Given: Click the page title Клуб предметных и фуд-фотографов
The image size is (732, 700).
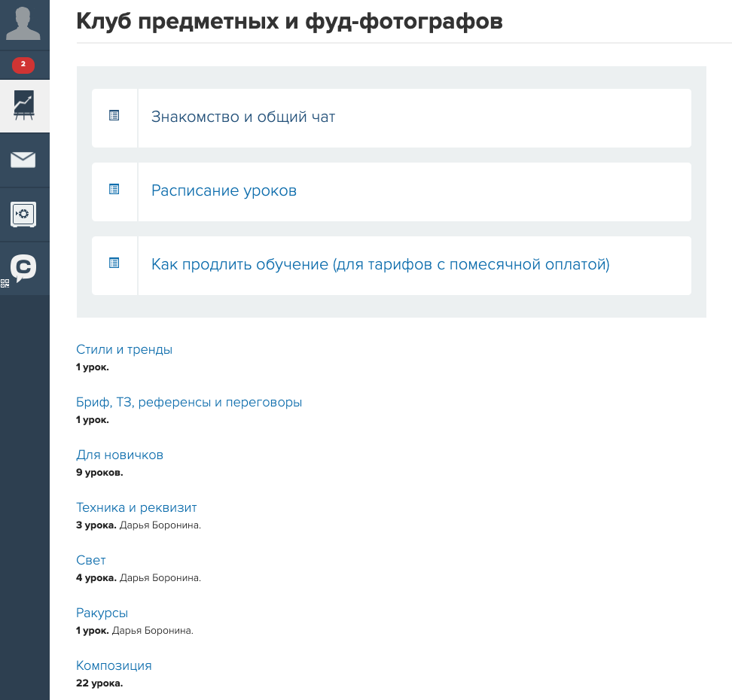Looking at the screenshot, I should (x=289, y=22).
